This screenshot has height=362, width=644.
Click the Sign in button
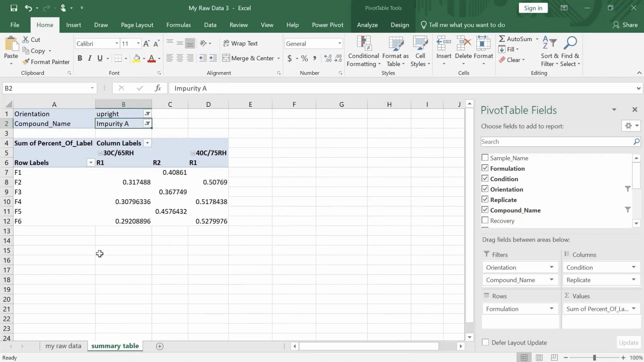[533, 8]
